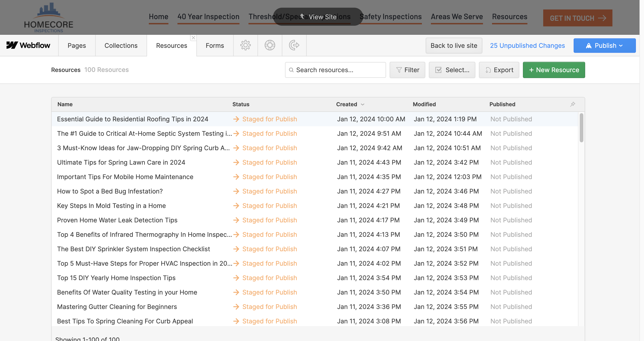The width and height of the screenshot is (644, 341).
Task: Click the View Site overlay button
Action: [318, 17]
